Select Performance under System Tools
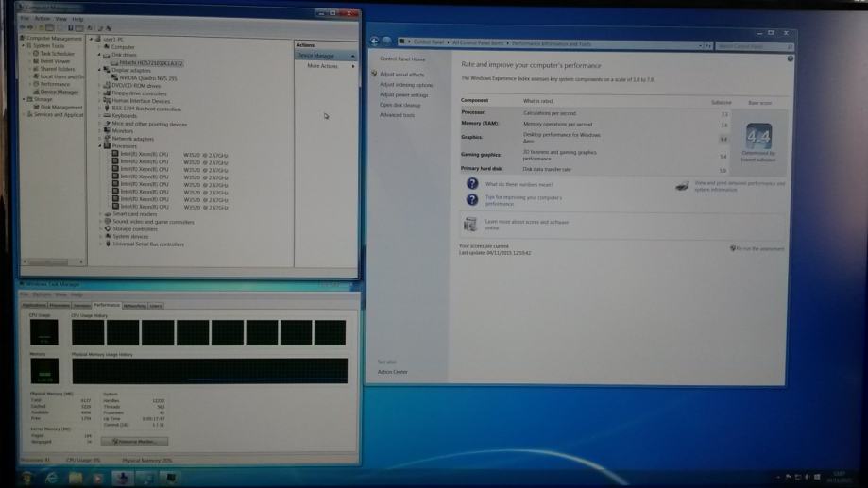The height and width of the screenshot is (488, 868). 55,84
